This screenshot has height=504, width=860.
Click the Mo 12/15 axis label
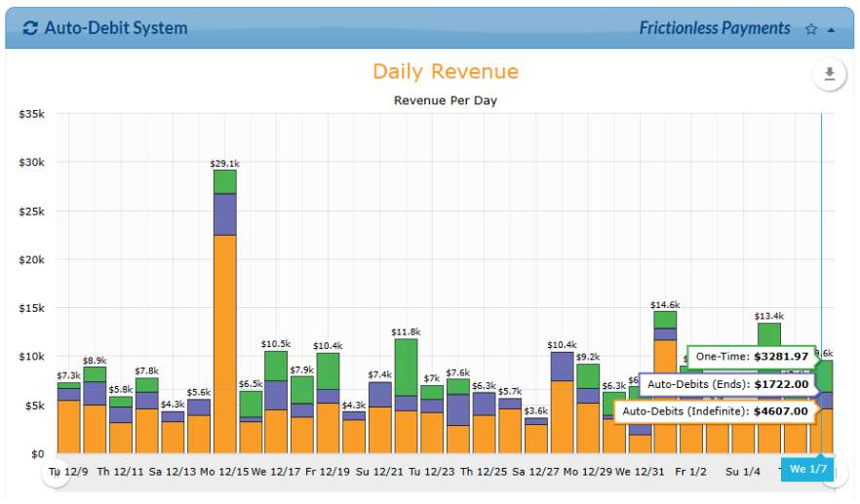pos(224,472)
